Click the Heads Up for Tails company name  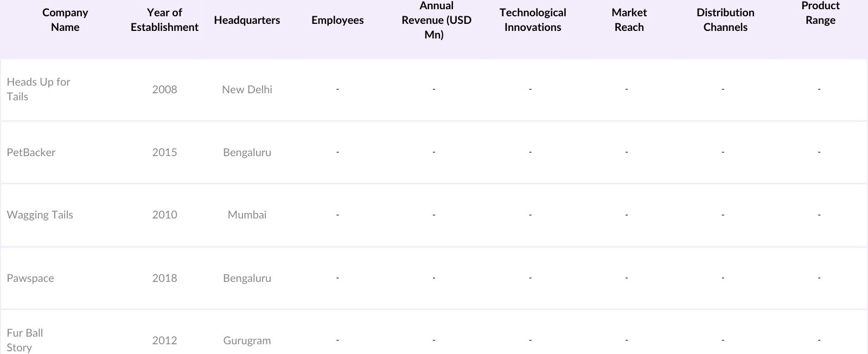tap(39, 89)
